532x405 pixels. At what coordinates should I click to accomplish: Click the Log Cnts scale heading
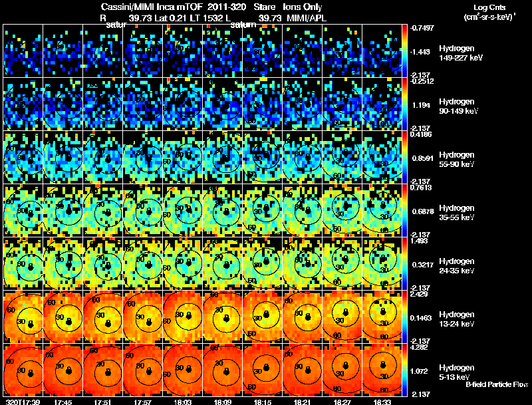click(x=489, y=7)
